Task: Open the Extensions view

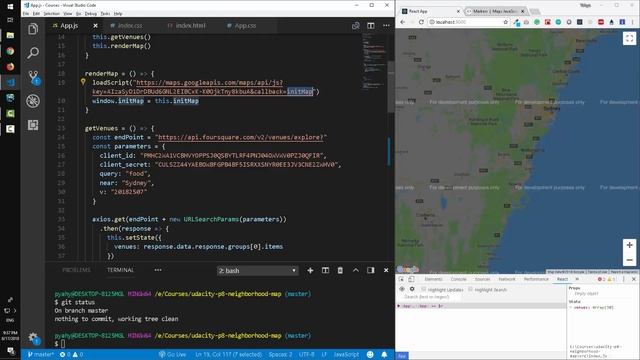Action: click(x=33, y=125)
